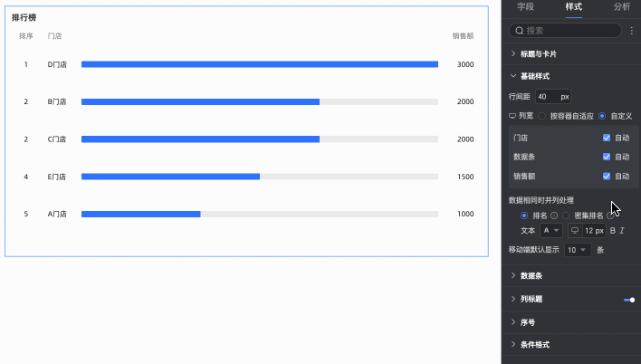Open the 移动端默认显示 count dropdown
The image size is (641, 364).
(x=578, y=250)
